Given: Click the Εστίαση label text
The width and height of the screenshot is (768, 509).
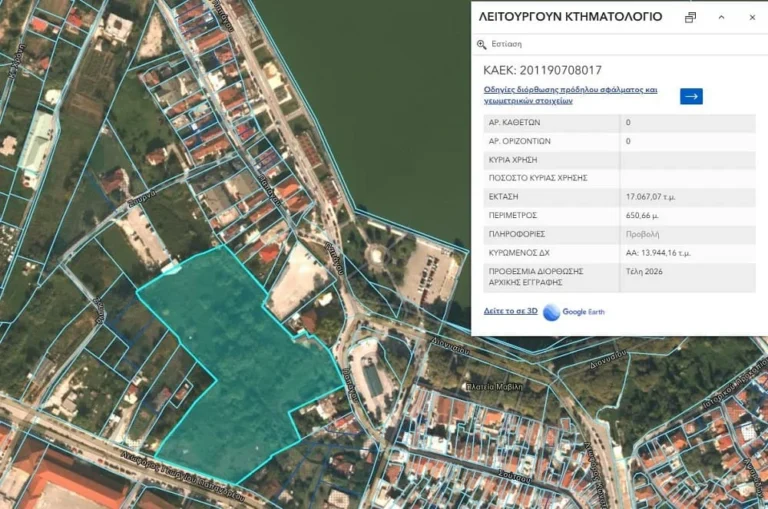Looking at the screenshot, I should tap(508, 44).
